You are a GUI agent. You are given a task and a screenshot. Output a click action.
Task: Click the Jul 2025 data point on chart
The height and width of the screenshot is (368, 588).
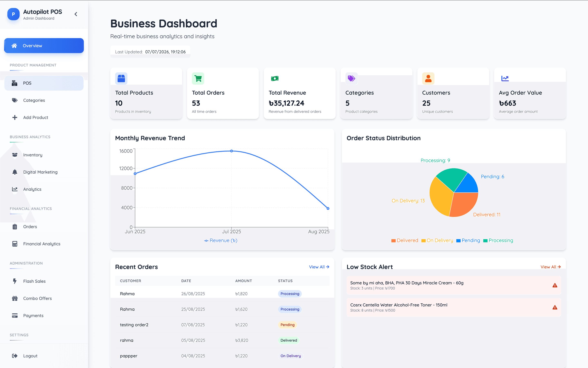pyautogui.click(x=232, y=151)
